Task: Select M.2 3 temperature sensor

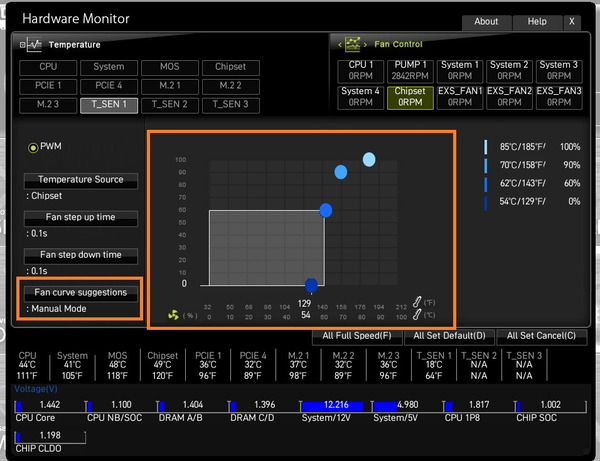Action: (x=48, y=105)
